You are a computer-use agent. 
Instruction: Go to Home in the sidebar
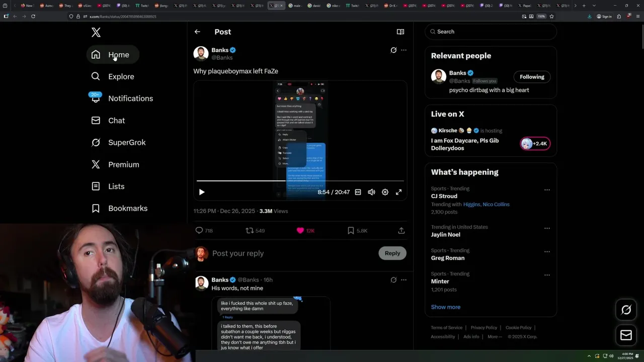coord(113,55)
